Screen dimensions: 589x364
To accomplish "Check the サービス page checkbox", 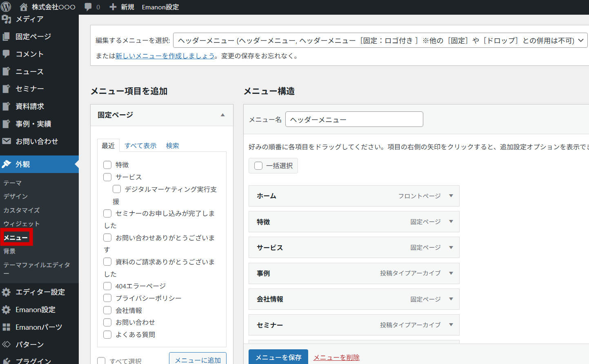I will pos(107,177).
